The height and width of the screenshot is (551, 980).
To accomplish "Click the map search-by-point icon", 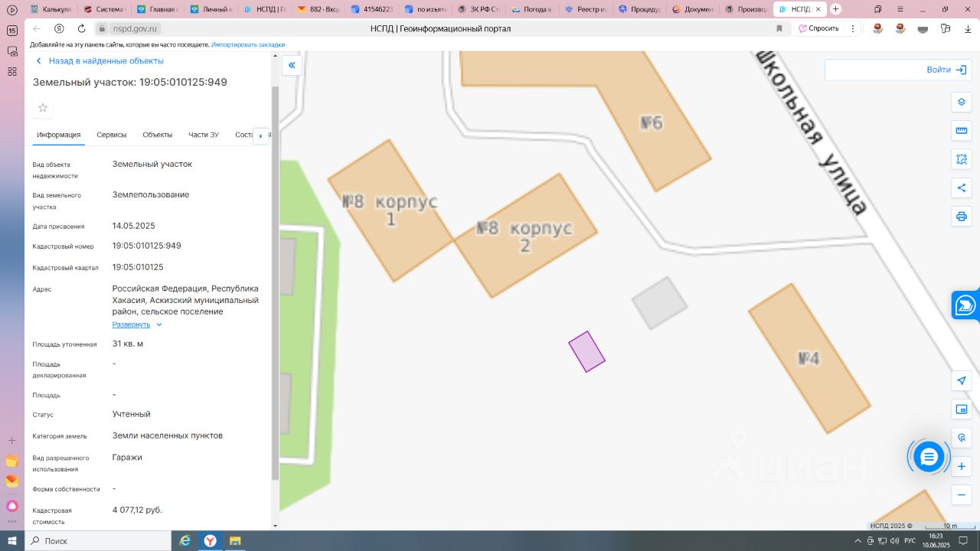I will 962,438.
